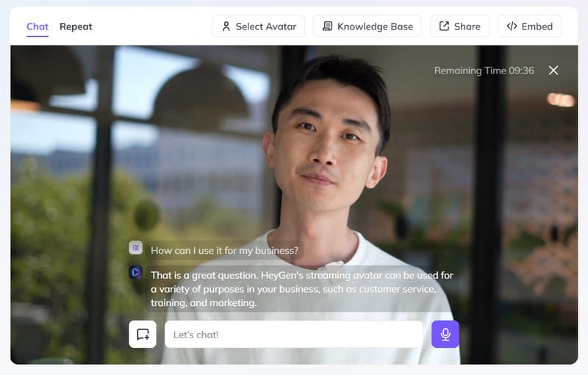Click the avatar's reply about streaming avatar

(301, 289)
